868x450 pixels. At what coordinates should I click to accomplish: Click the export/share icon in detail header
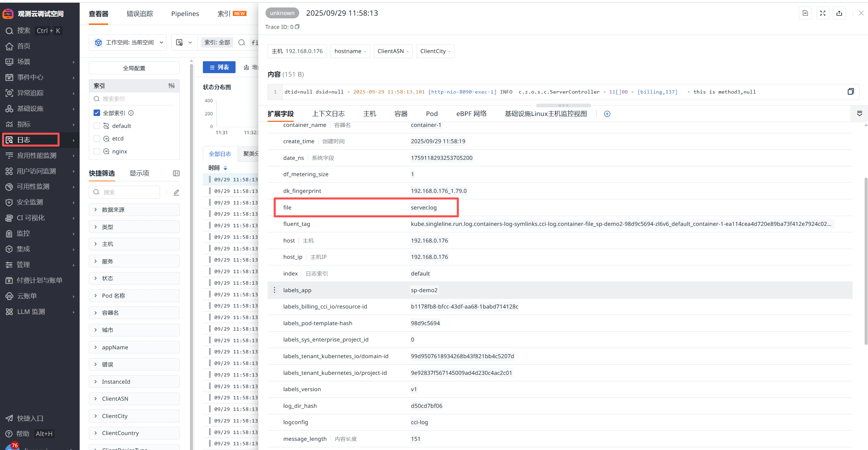coord(839,13)
